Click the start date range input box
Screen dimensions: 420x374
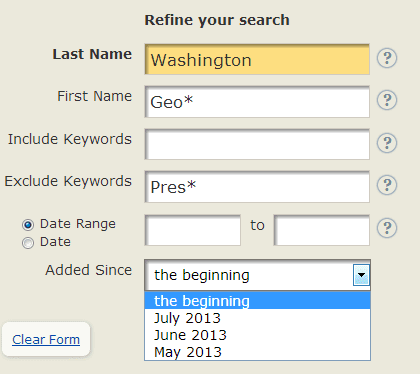tap(193, 230)
